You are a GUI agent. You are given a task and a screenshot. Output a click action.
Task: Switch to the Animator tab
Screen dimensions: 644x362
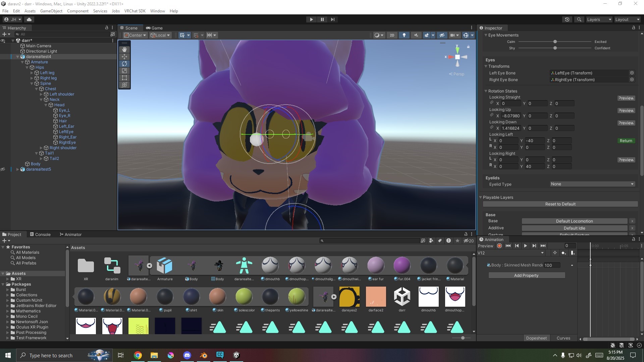coord(70,235)
